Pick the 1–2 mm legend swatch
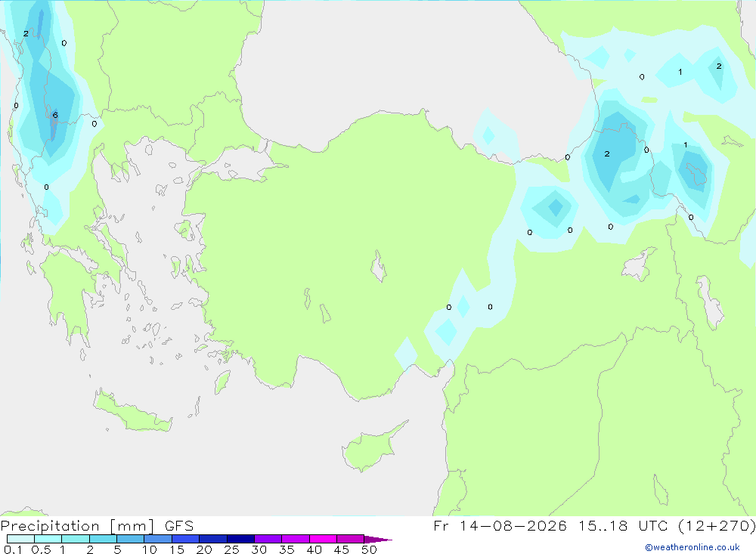756x554 pixels. (76, 539)
